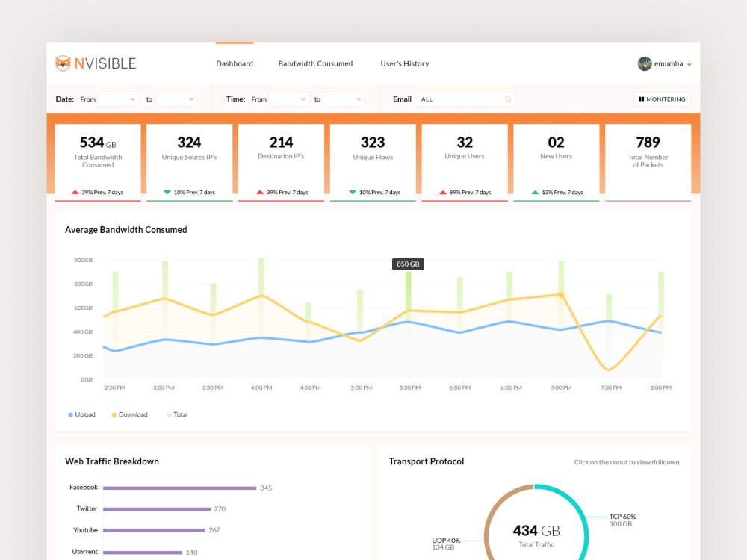Click red up arrow on Total Bandwidth card

(x=75, y=193)
